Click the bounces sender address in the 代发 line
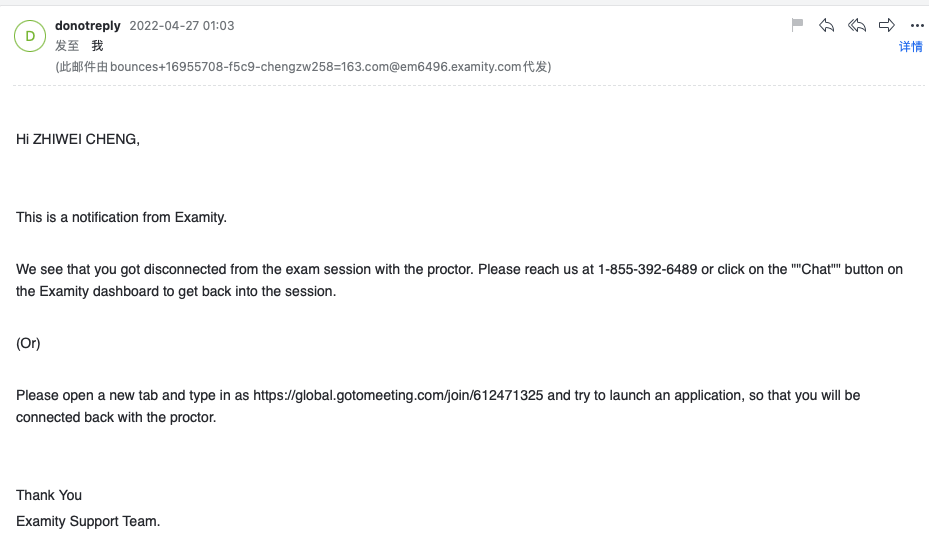The height and width of the screenshot is (550, 929). [x=290, y=67]
